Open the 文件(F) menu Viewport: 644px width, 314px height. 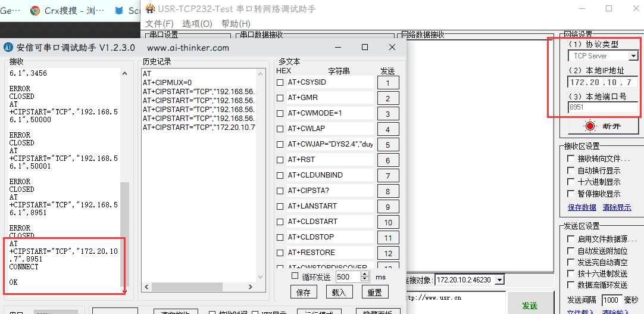(160, 24)
